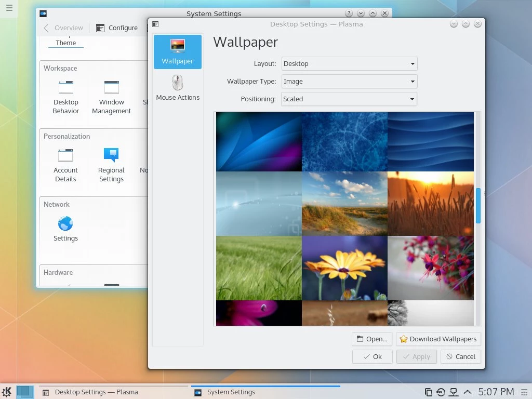Click the display management tray icon
Screen dimensions: 532x399
click(x=453, y=392)
